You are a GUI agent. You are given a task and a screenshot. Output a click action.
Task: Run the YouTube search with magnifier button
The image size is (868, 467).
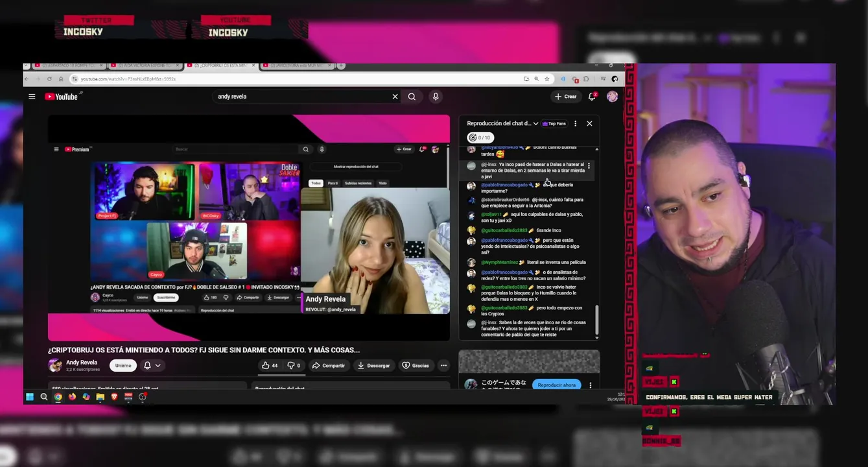(x=412, y=97)
